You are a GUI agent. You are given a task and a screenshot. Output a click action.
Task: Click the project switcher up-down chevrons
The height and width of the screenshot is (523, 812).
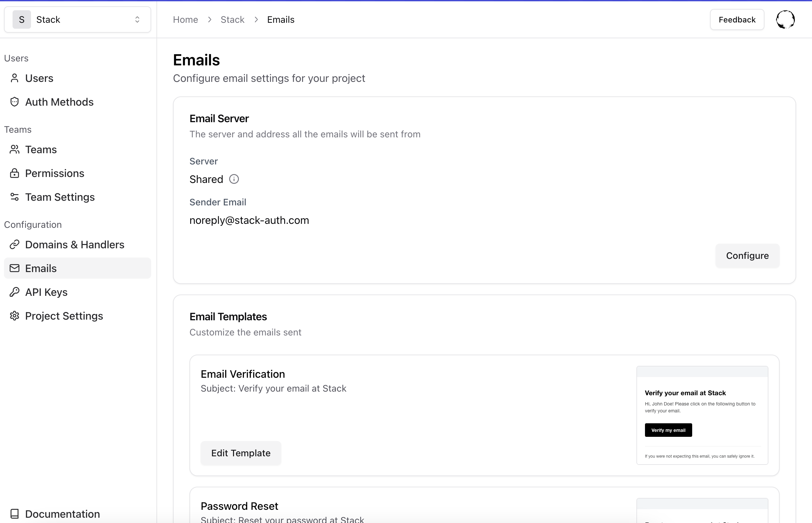137,20
